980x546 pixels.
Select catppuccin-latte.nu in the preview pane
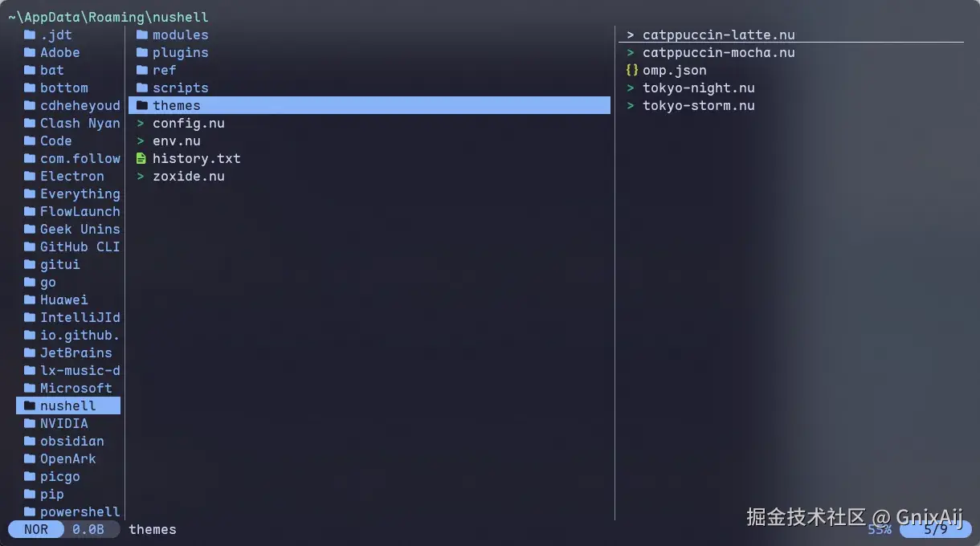click(x=717, y=35)
